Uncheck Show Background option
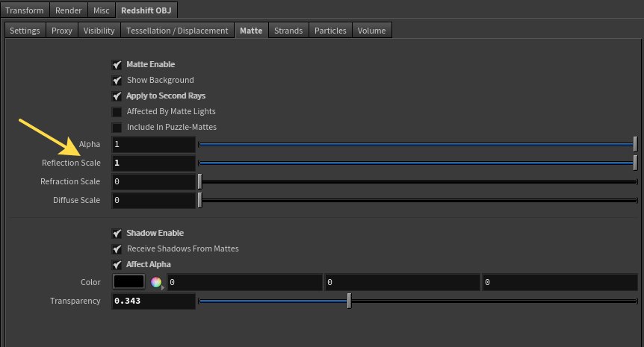The width and height of the screenshot is (644, 347). coord(117,81)
